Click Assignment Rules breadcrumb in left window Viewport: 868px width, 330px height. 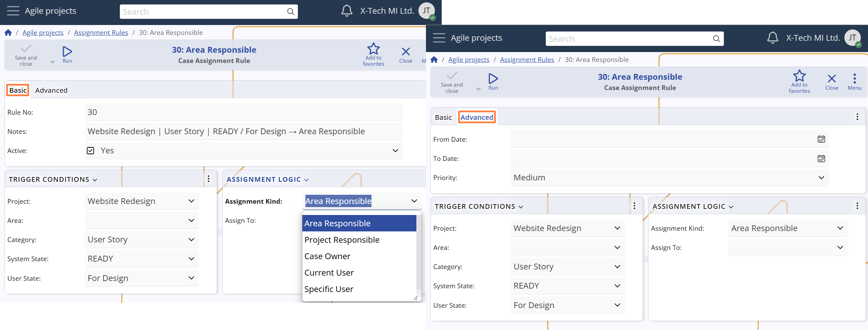point(101,33)
